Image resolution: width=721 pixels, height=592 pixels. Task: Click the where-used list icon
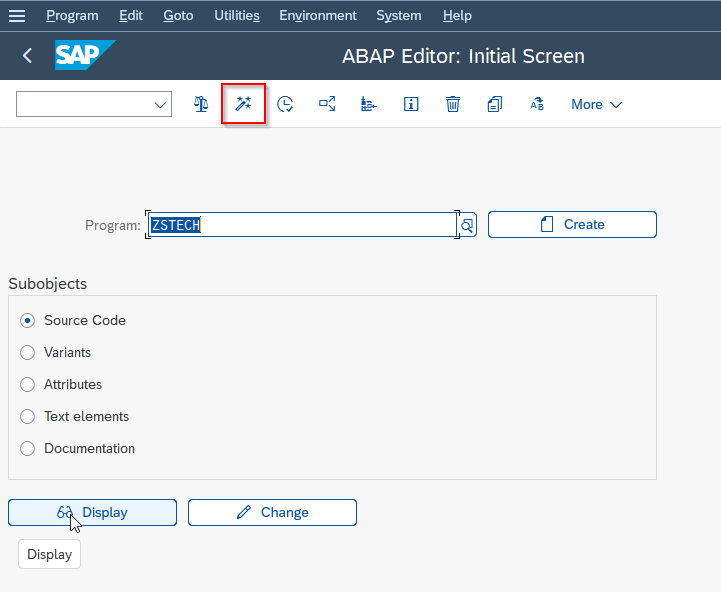(x=327, y=104)
